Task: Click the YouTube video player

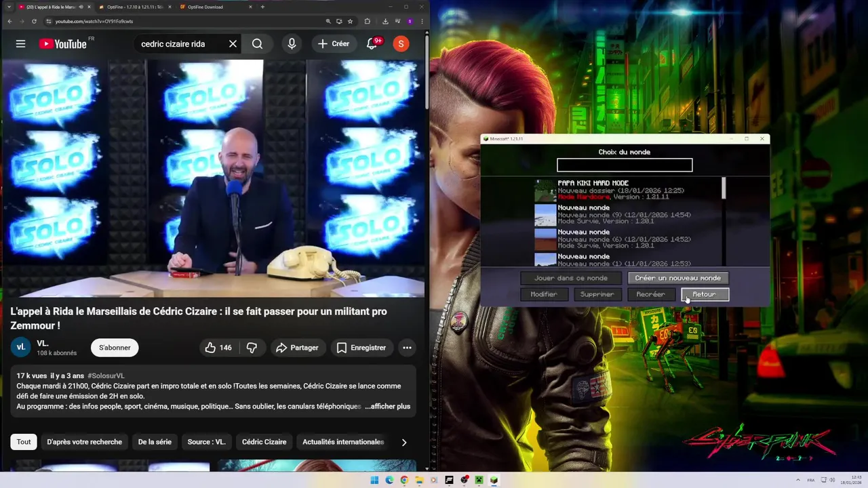Action: coord(213,178)
